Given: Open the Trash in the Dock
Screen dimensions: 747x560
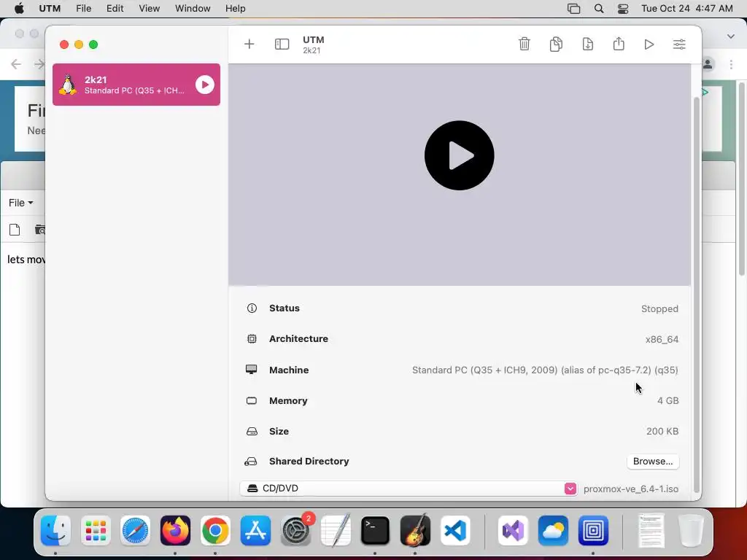Looking at the screenshot, I should (x=691, y=531).
